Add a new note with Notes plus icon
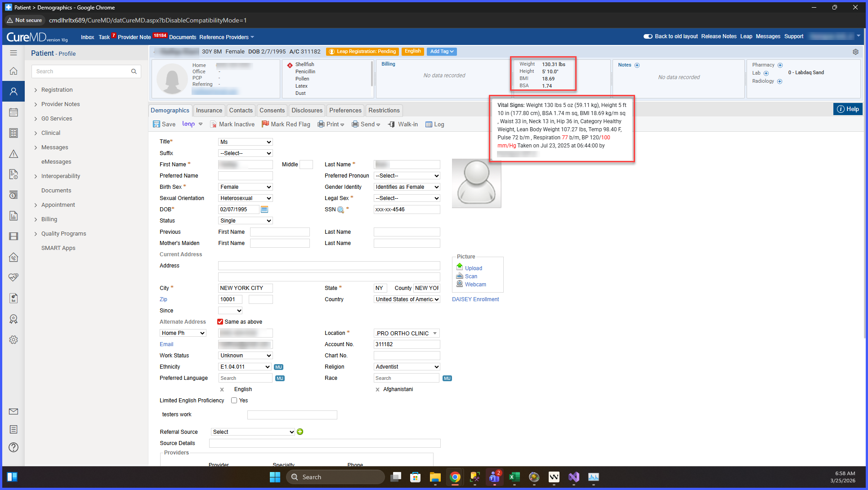Viewport: 868px width, 490px height. tap(637, 65)
